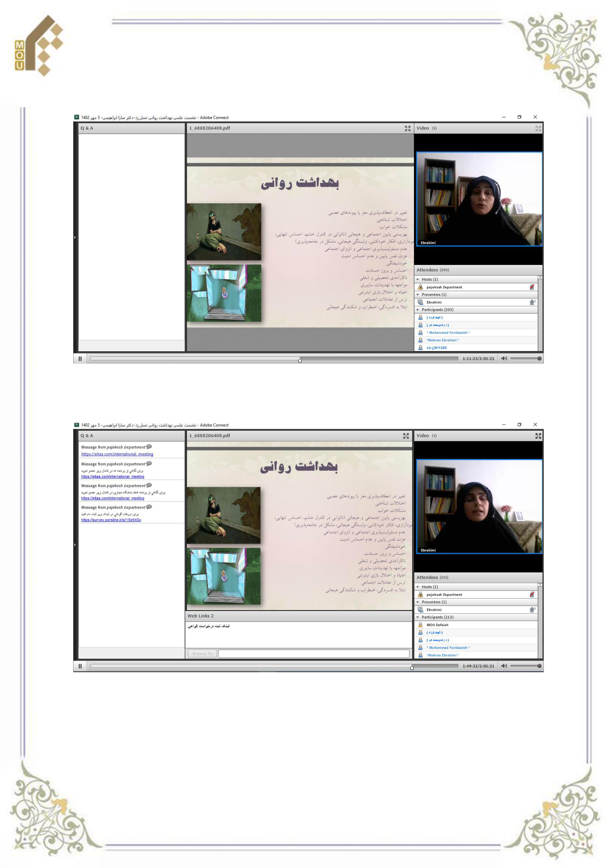This screenshot has height=868, width=614.
Task: Click the empty Q&A pod title in the 1:11:25 window
Action: pyautogui.click(x=87, y=128)
